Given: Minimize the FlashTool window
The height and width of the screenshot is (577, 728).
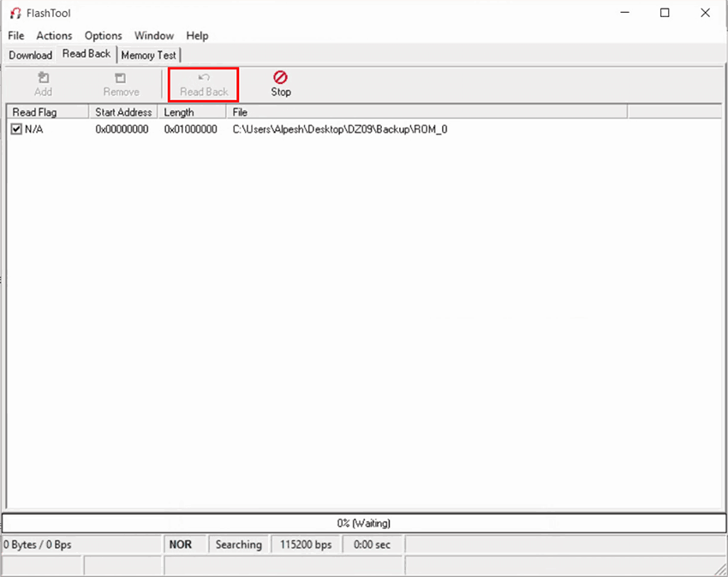Looking at the screenshot, I should 625,13.
